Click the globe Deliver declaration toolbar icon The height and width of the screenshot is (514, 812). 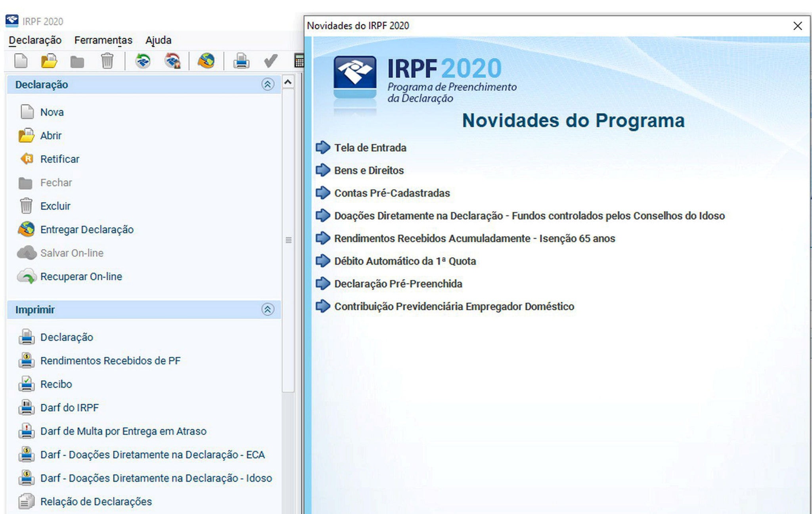(x=206, y=61)
